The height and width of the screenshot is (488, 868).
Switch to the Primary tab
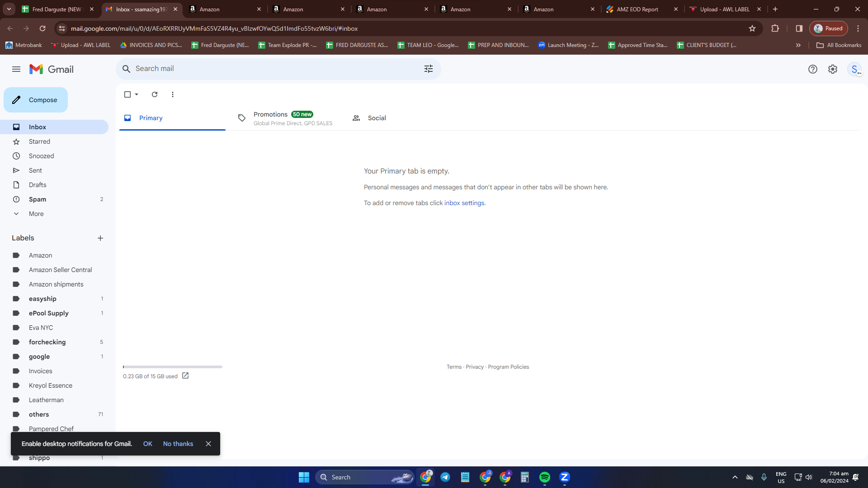click(x=172, y=118)
